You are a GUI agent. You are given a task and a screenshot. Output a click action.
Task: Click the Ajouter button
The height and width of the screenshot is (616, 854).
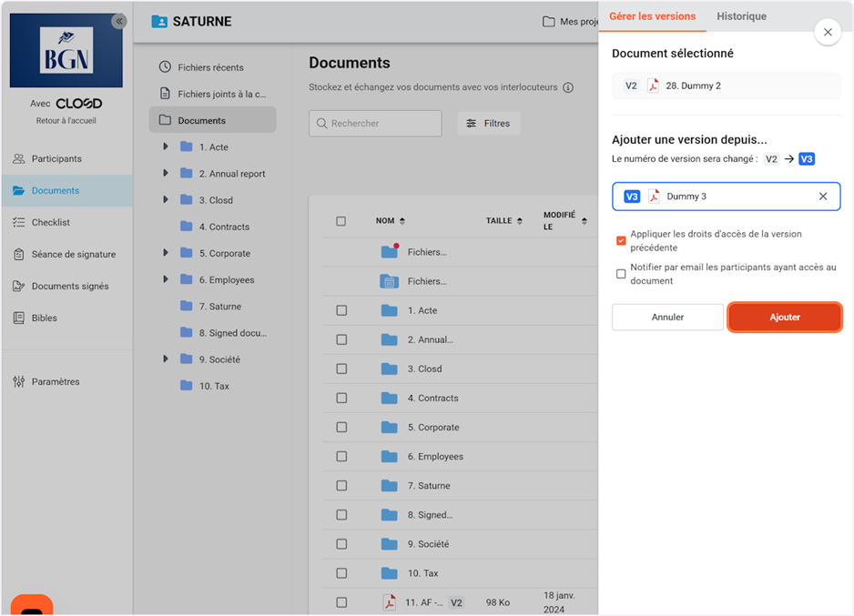[x=784, y=318]
